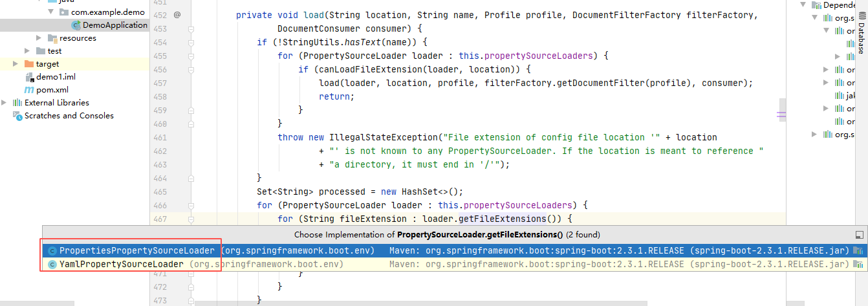
Task: Click the orange target folder icon
Action: (29, 64)
